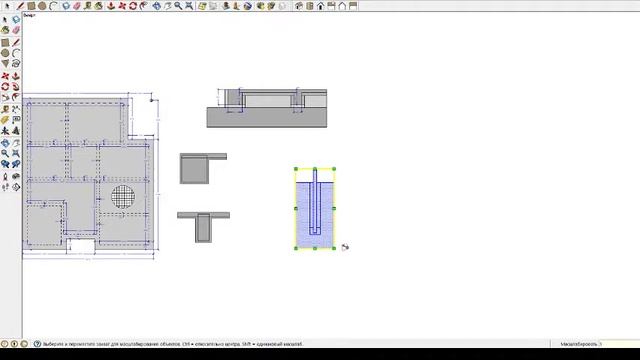The width and height of the screenshot is (640, 360).
Task: Select the Rotate tool in top toolbar
Action: tap(133, 6)
